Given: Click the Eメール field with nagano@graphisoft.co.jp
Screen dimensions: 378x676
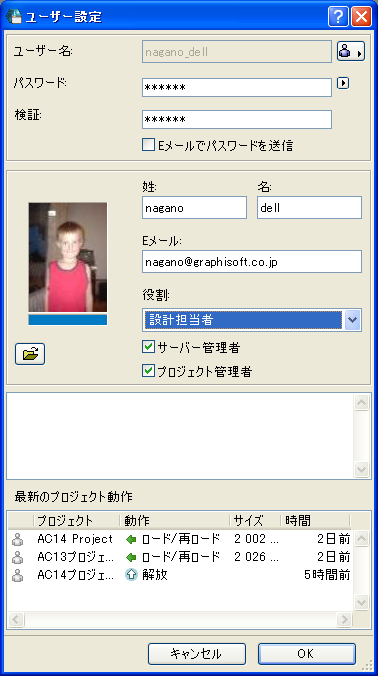Looking at the screenshot, I should (252, 262).
